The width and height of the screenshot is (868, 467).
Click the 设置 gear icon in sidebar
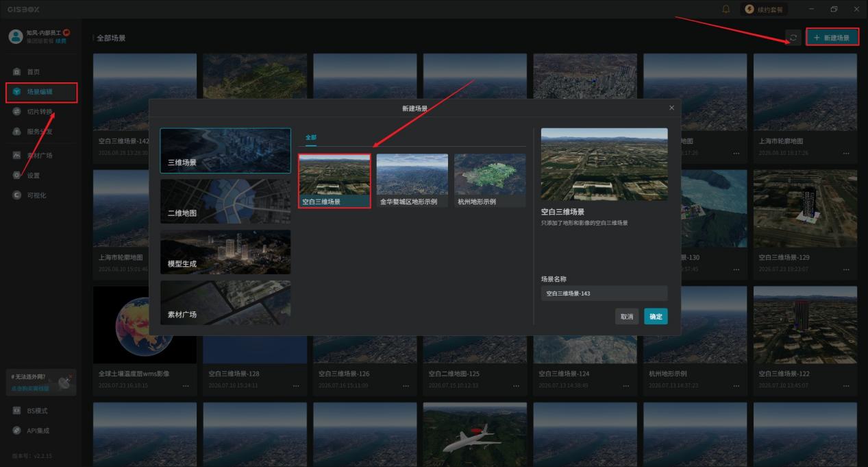click(x=17, y=176)
